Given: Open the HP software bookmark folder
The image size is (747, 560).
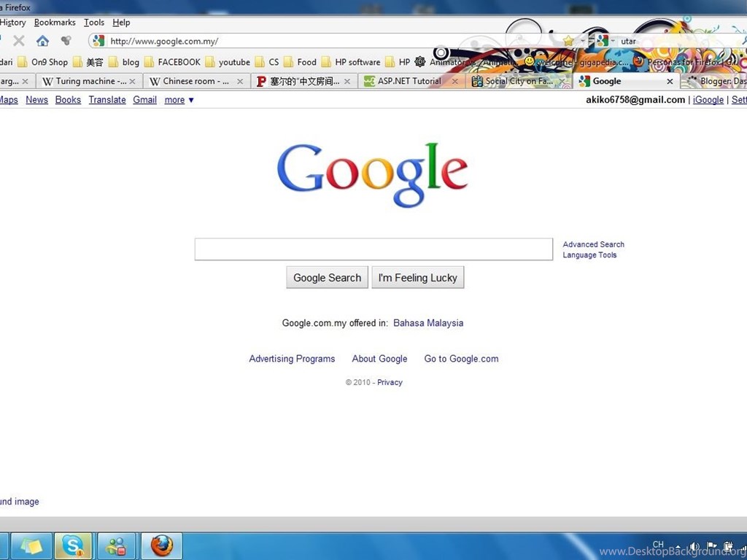Looking at the screenshot, I should pyautogui.click(x=351, y=62).
